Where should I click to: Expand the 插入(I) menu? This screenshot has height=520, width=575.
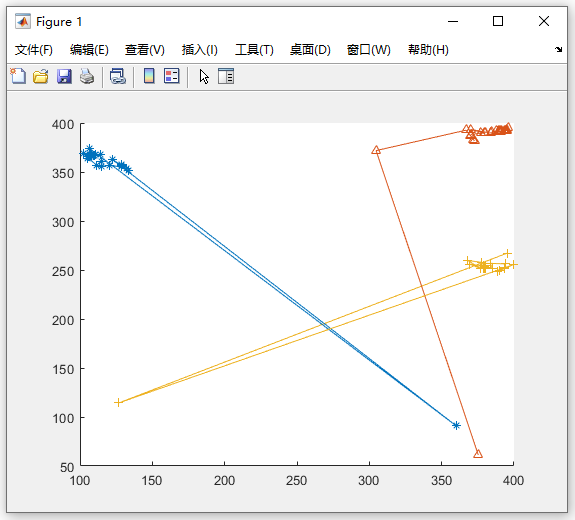200,50
